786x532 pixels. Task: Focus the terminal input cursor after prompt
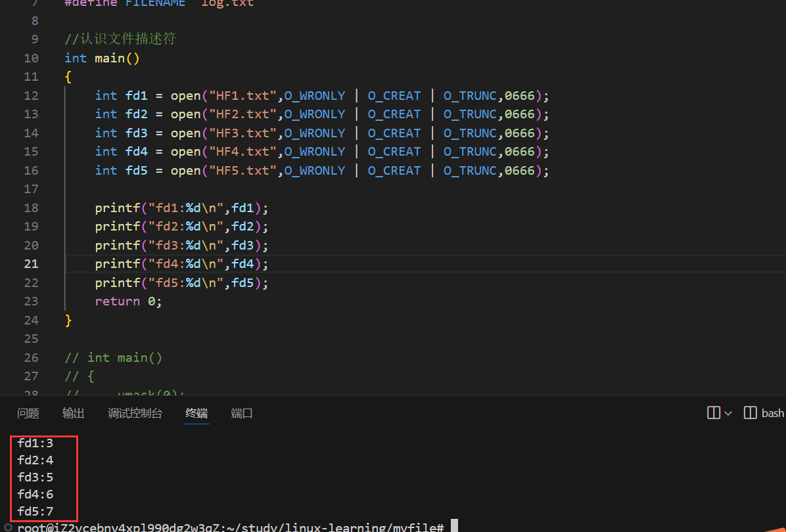454,527
